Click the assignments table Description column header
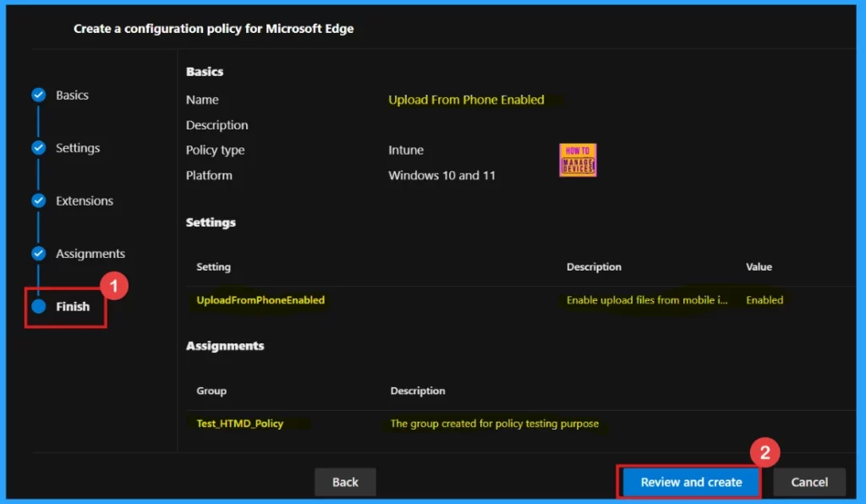 tap(418, 391)
